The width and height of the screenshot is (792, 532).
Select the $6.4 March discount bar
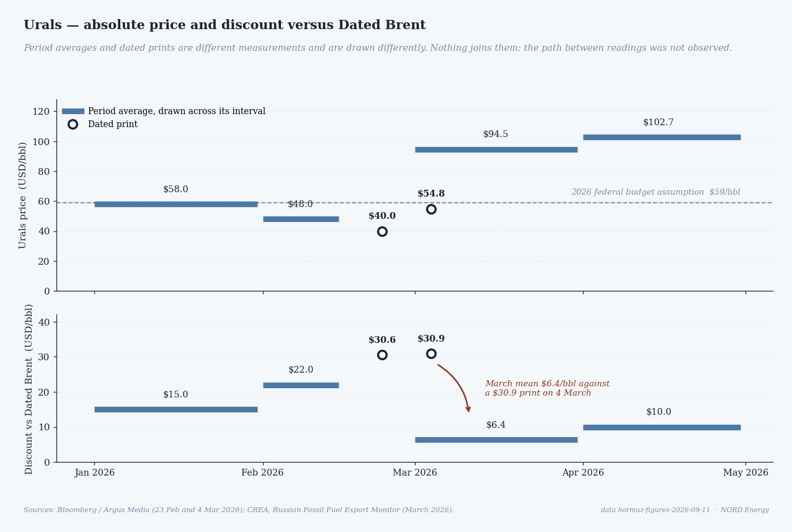coord(496,440)
